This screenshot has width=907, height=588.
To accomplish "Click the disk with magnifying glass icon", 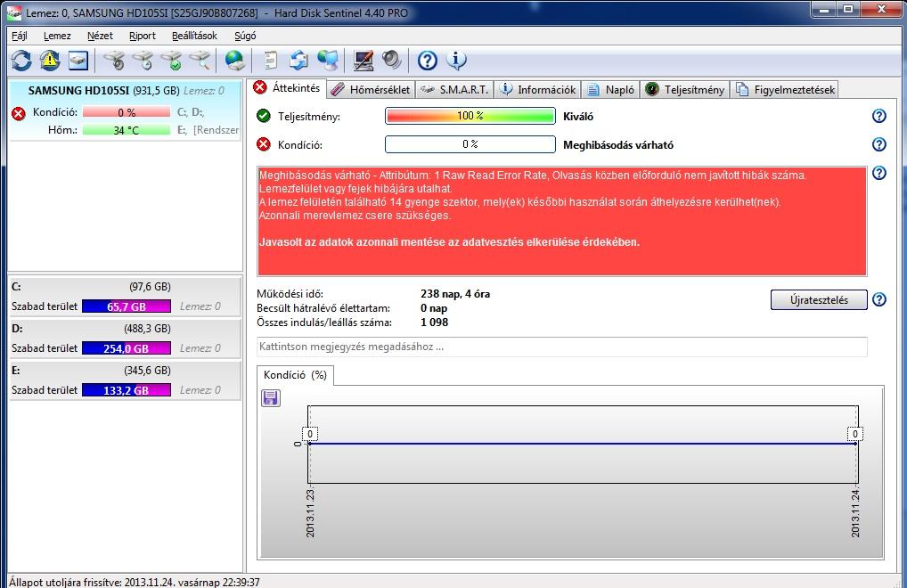I will click(x=200, y=60).
